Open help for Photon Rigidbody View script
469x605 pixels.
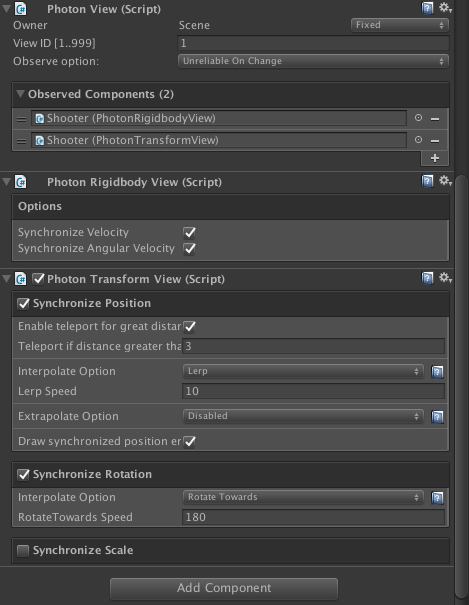click(x=427, y=181)
